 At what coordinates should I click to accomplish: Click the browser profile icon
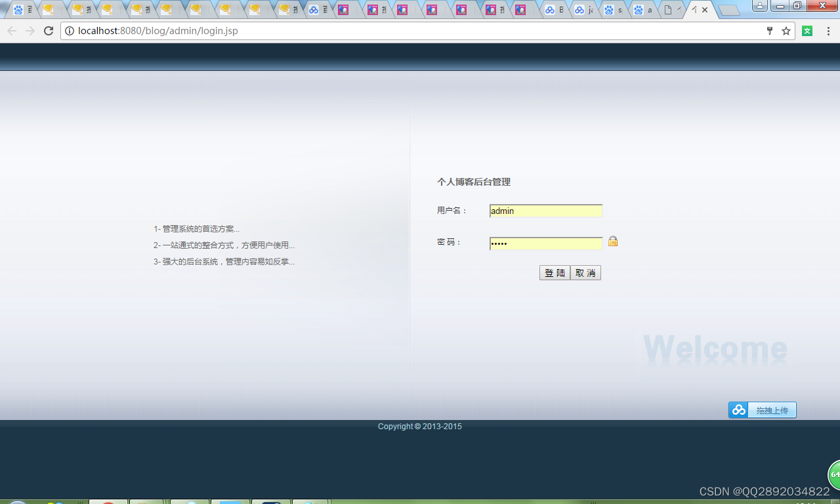(x=759, y=6)
